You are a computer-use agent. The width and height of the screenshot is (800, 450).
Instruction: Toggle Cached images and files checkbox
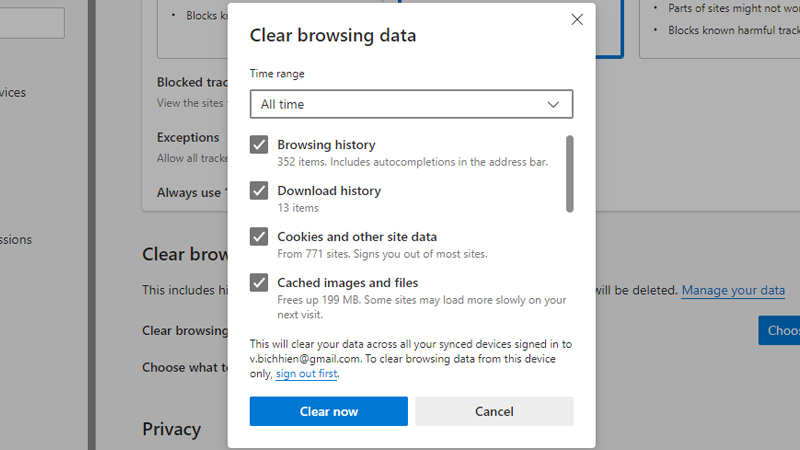259,283
